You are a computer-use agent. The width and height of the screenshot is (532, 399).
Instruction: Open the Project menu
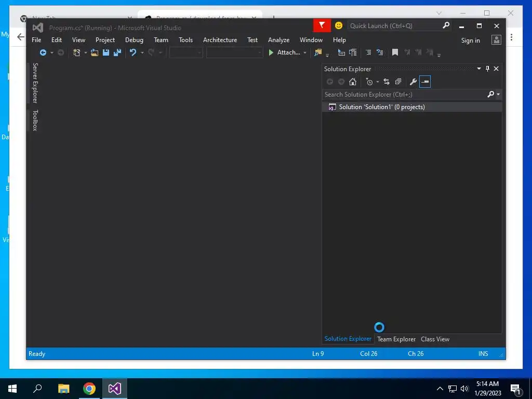[x=105, y=40]
